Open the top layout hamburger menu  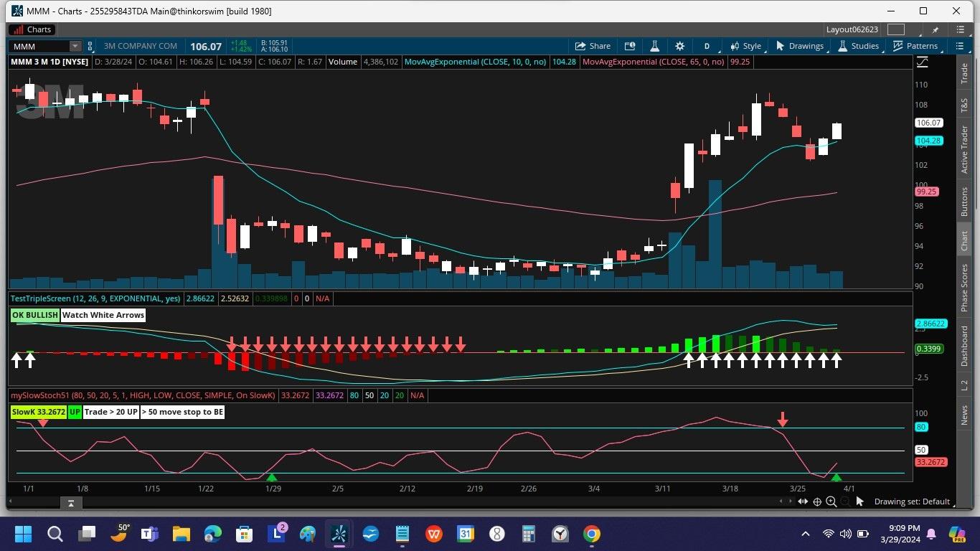point(960,29)
